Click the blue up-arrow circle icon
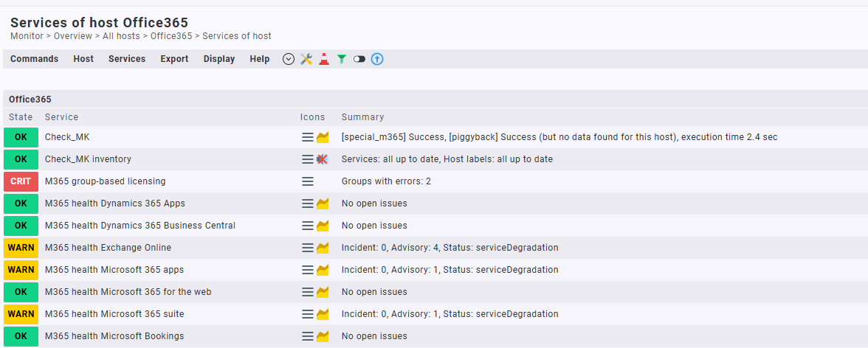Image resolution: width=868 pixels, height=348 pixels. (377, 59)
